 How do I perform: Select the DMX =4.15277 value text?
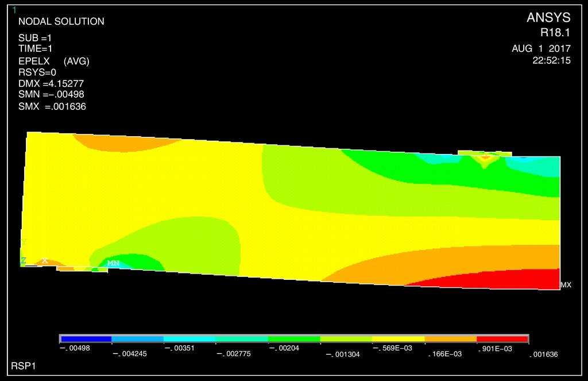click(51, 84)
